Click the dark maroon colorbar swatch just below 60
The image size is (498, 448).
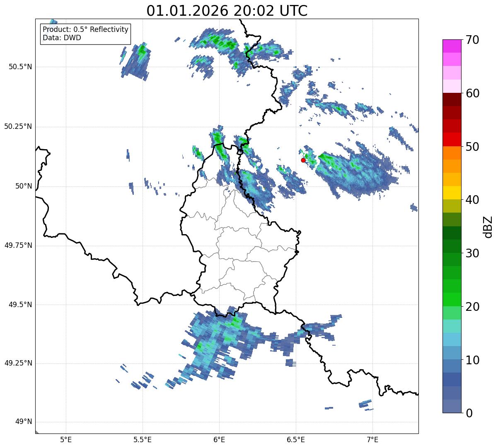coord(452,100)
